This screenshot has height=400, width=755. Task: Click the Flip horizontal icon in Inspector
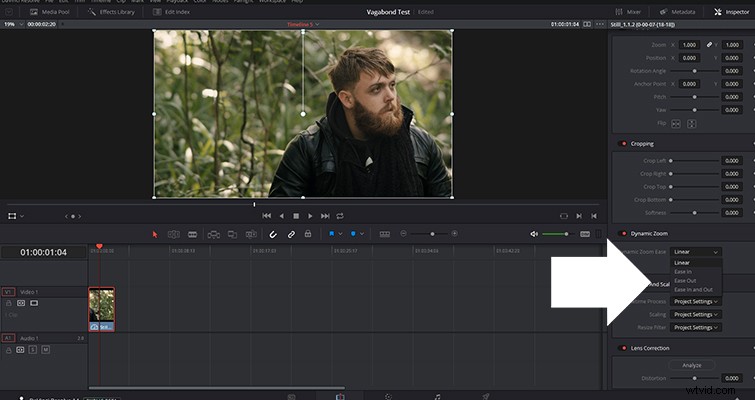[x=676, y=124]
